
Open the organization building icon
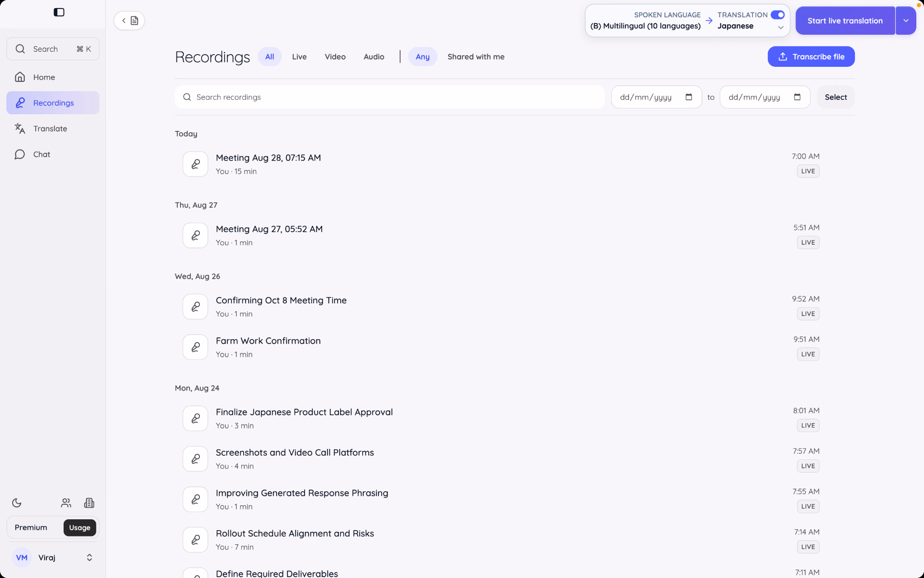click(x=89, y=503)
